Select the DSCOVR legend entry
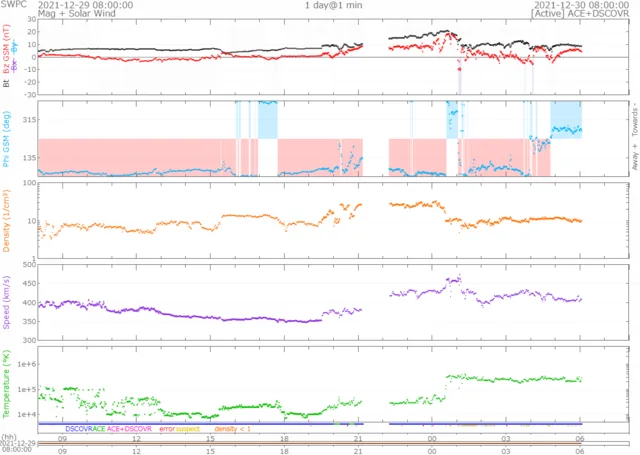The width and height of the screenshot is (640, 455). click(x=79, y=429)
